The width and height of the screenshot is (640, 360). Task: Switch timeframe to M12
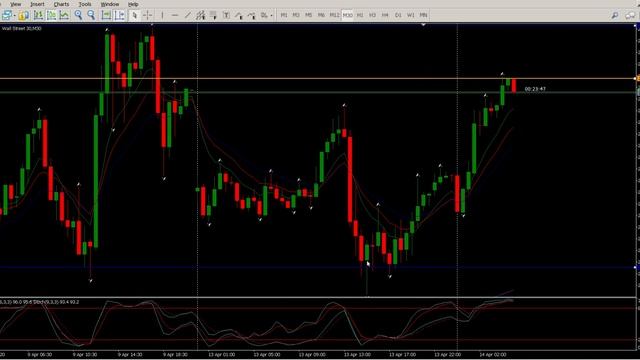coord(334,16)
